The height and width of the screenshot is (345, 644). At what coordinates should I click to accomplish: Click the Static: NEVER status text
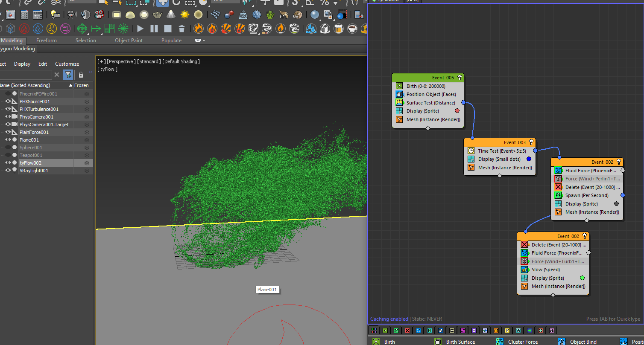click(427, 319)
